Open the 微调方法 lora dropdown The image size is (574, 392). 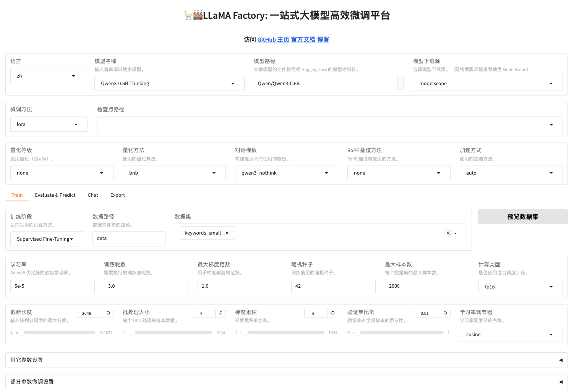(x=49, y=124)
